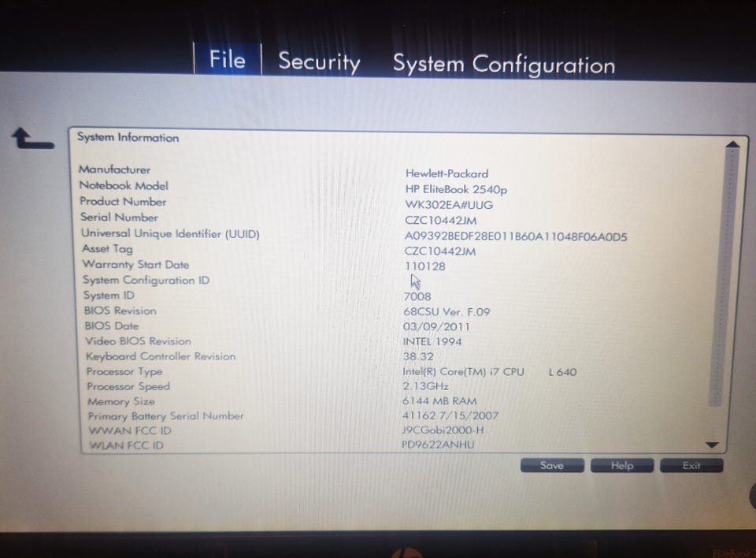Click the 38.32 value
756x558 pixels.
[x=418, y=356]
